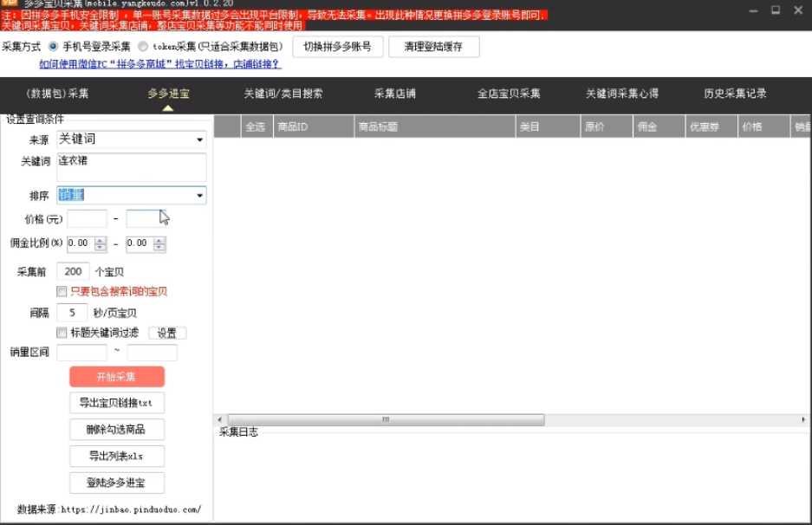812x525 pixels.
Task: Focus the 关键词 text box containing 连衣裙
Action: click(x=132, y=166)
